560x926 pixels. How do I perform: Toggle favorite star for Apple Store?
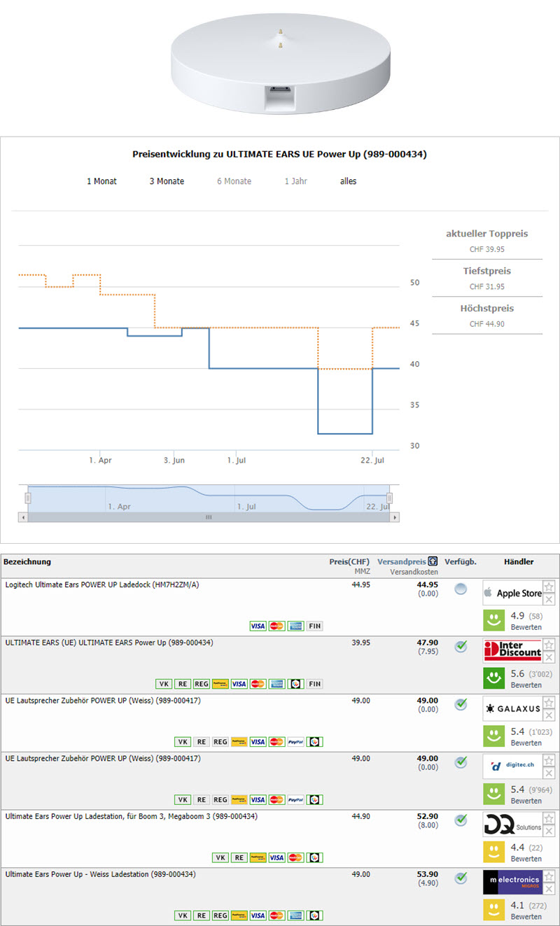coord(549,587)
